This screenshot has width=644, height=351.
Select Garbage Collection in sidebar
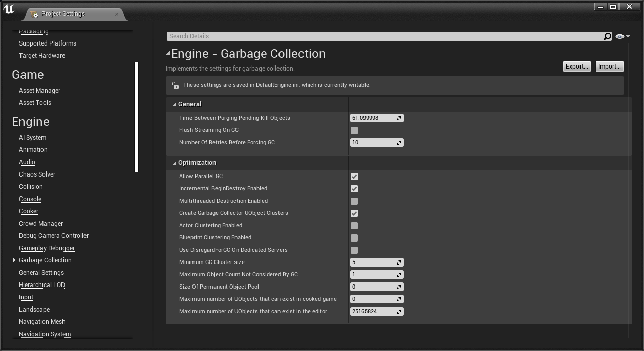point(45,260)
